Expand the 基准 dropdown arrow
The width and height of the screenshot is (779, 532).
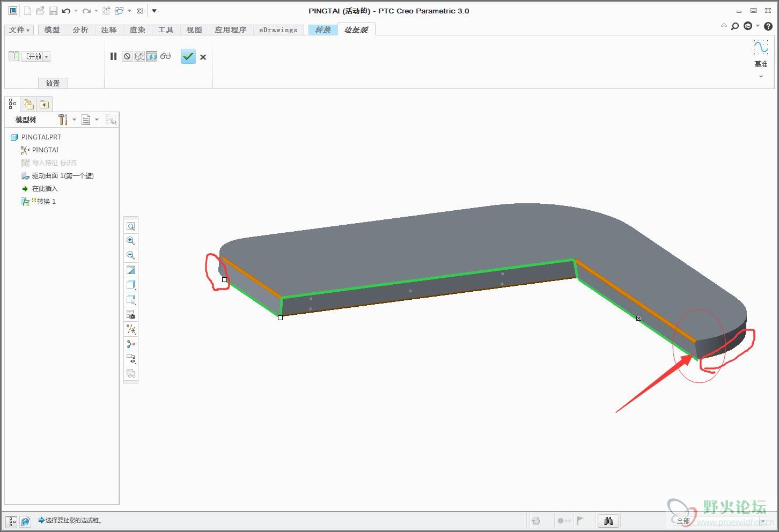(x=761, y=77)
